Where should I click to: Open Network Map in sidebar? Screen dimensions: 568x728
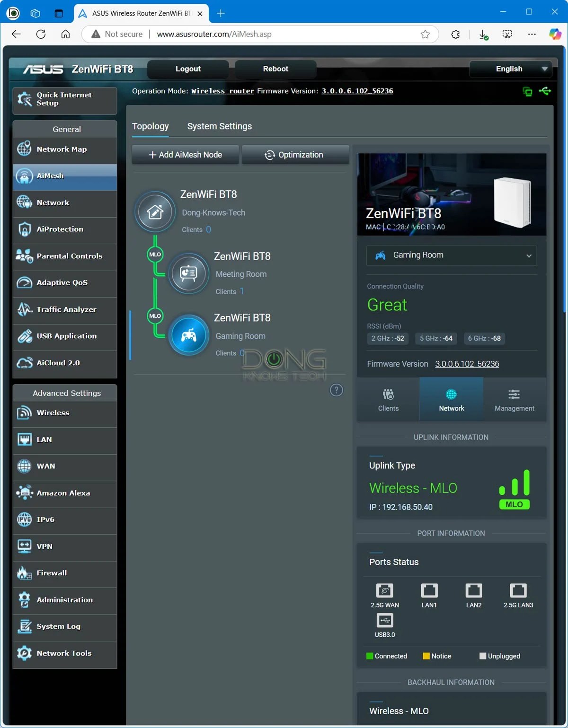pos(65,150)
